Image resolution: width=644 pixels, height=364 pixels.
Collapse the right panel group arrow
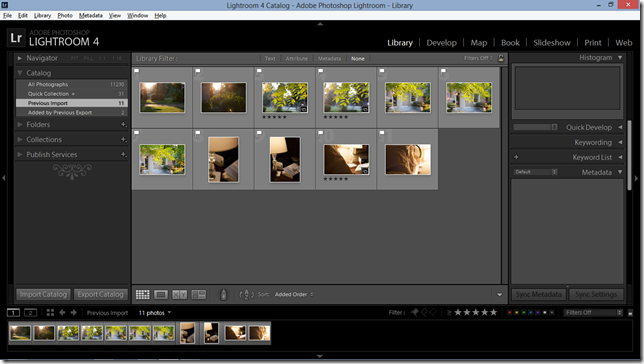(637, 178)
